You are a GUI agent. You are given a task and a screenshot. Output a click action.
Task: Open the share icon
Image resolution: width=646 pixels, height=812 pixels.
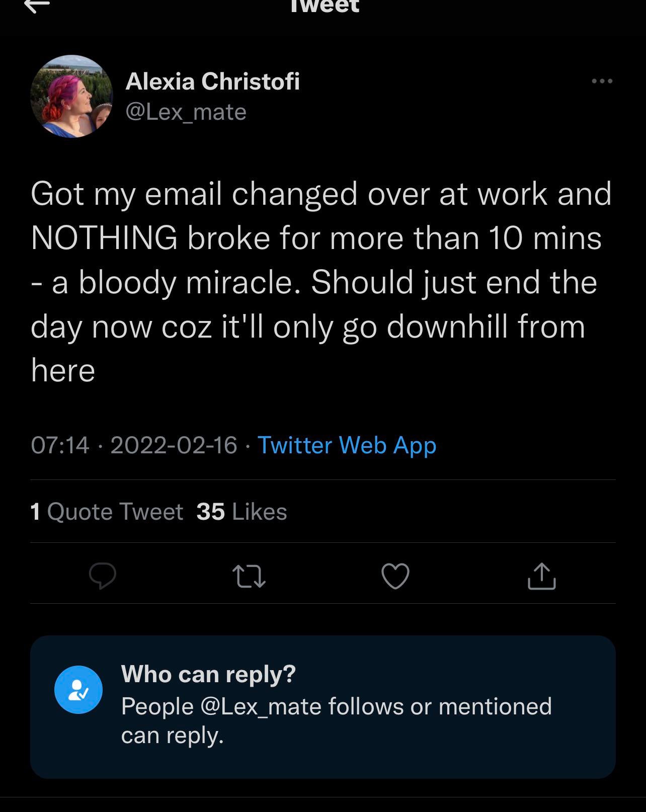click(541, 576)
